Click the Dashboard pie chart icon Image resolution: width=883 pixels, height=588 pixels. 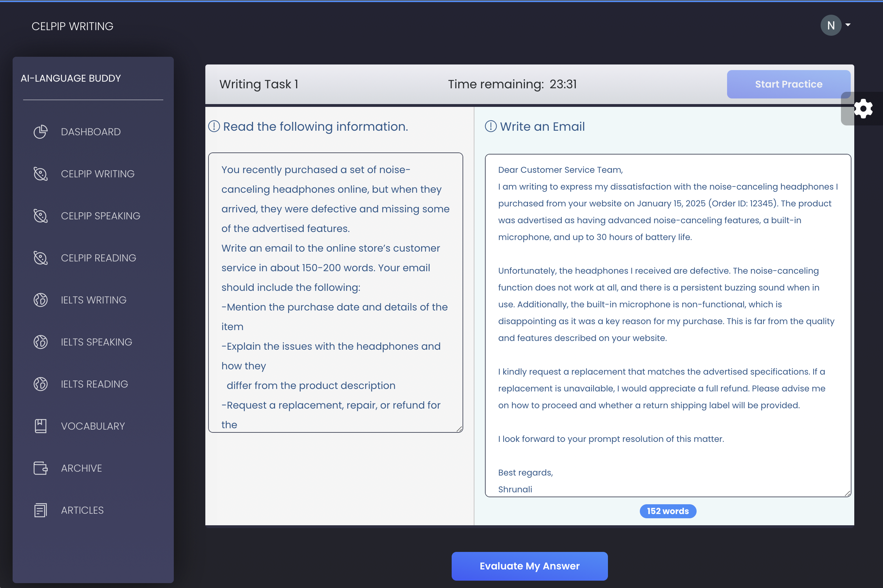(41, 132)
